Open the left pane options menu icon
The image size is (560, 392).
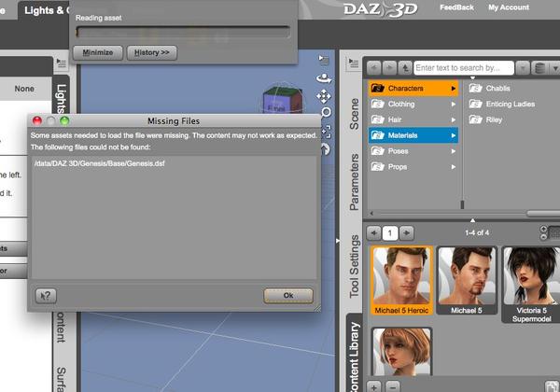coord(62,63)
